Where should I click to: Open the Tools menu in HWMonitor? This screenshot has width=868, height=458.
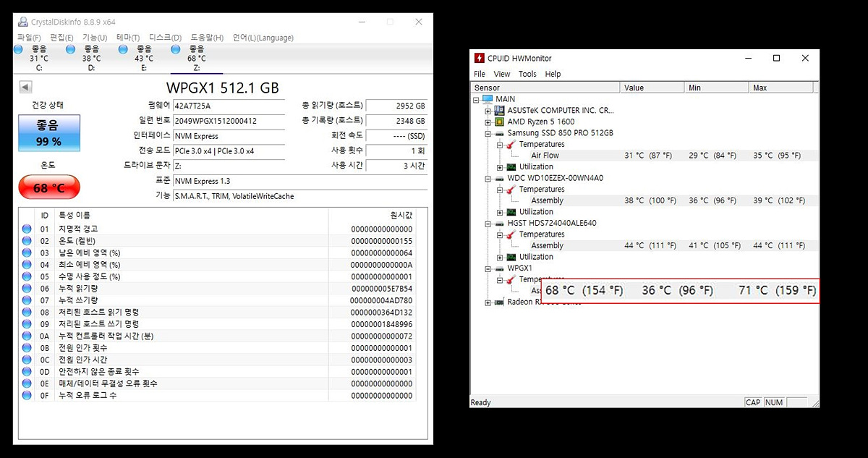click(x=528, y=74)
